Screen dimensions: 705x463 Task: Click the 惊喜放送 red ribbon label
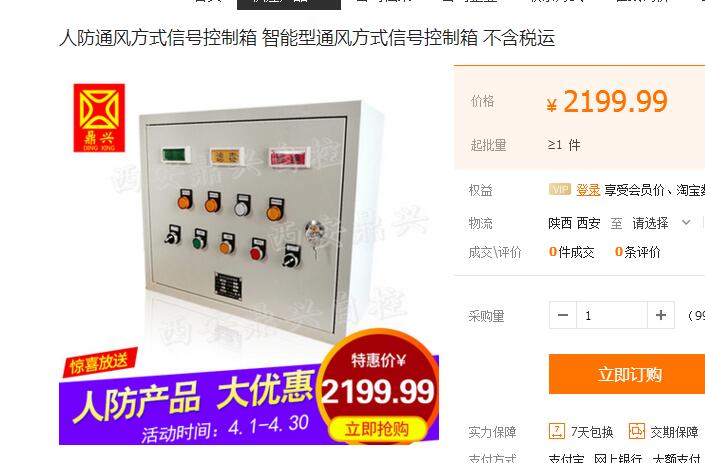click(100, 362)
